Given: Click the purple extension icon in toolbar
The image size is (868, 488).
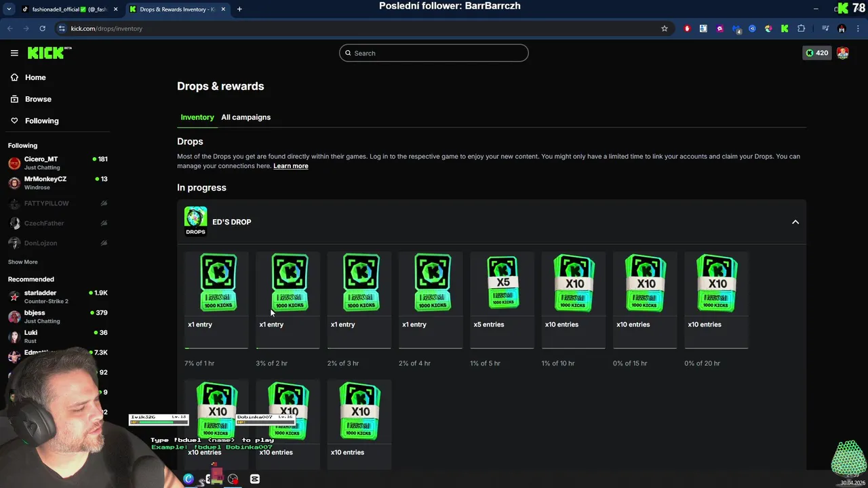Looking at the screenshot, I should 719,28.
